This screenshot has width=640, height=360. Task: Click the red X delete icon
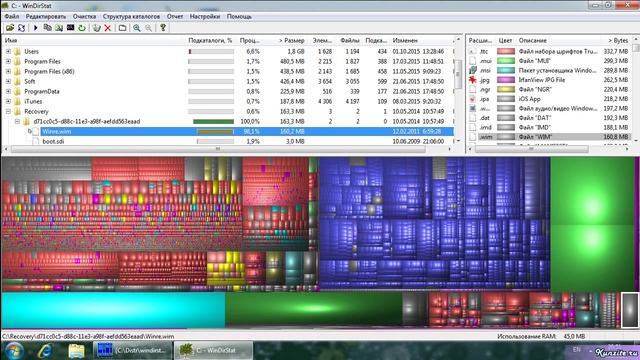click(108, 28)
